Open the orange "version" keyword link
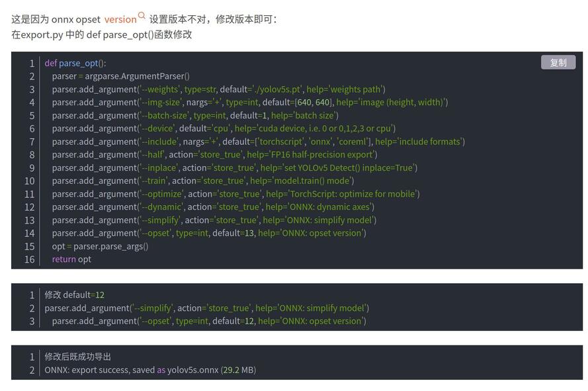The image size is (588, 391). 120,19
